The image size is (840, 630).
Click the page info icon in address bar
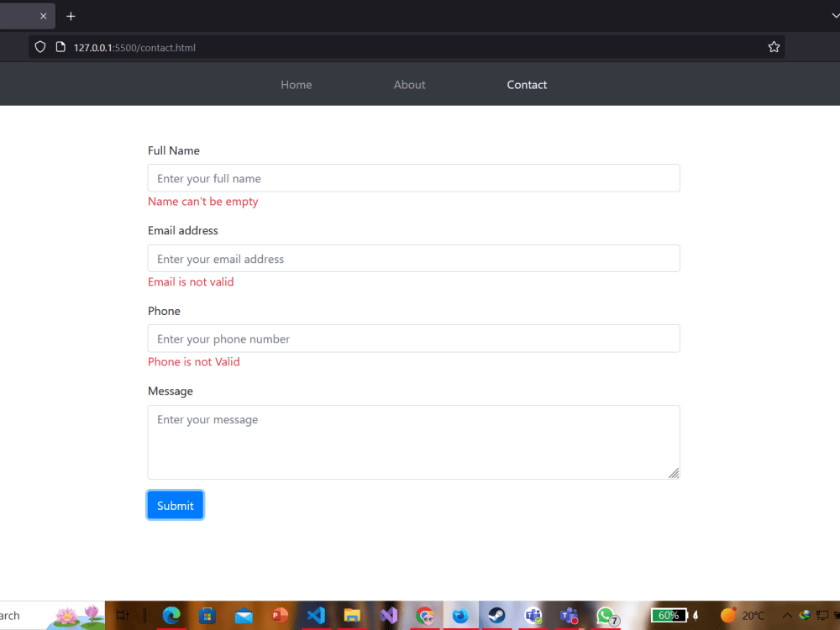pos(60,47)
